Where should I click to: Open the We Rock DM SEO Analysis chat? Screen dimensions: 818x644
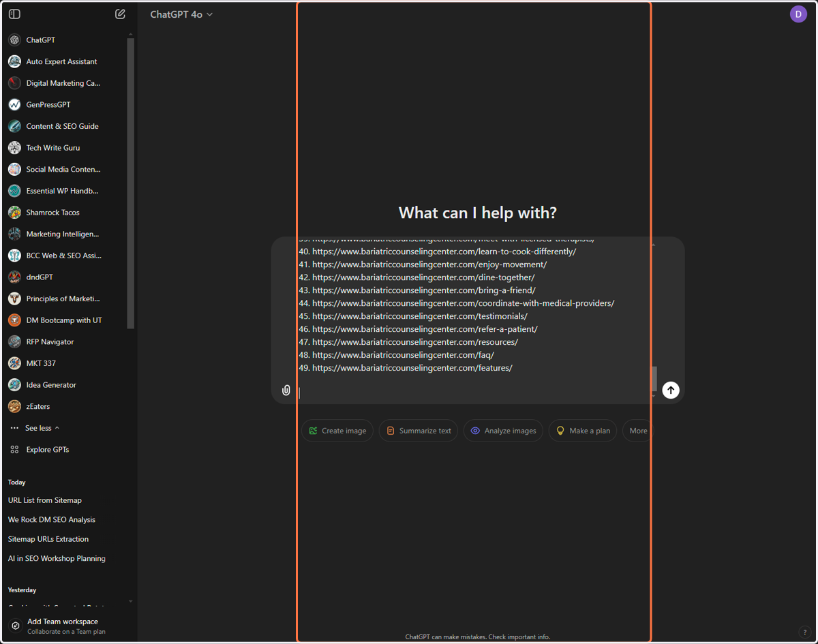pos(52,519)
